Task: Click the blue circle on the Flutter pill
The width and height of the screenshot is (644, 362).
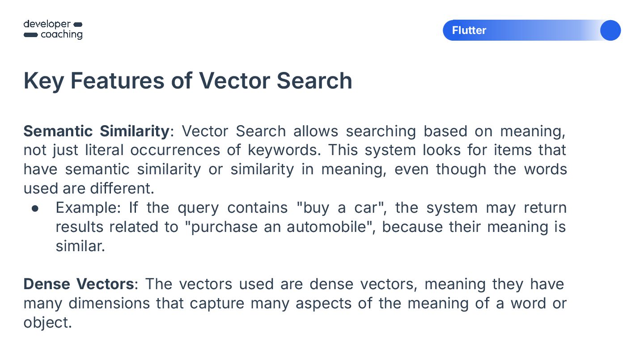Action: pos(610,30)
